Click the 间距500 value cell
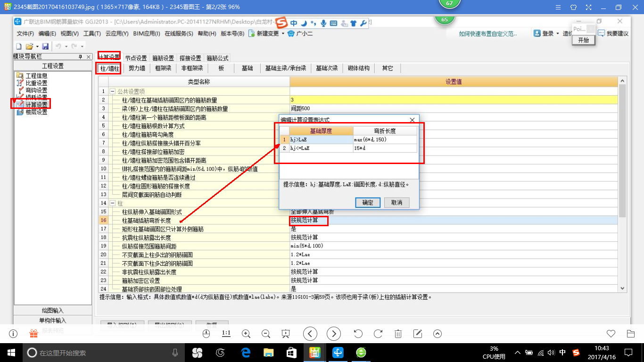This screenshot has width=644, height=362. click(453, 108)
